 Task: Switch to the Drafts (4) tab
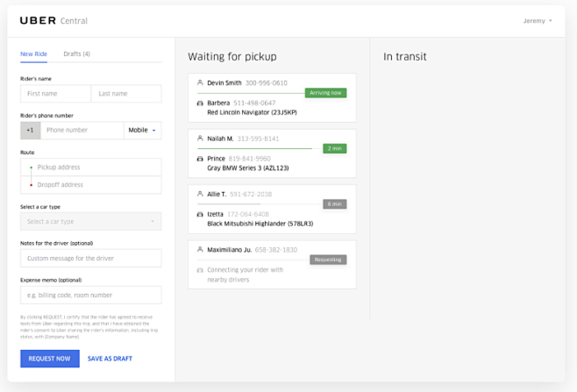click(76, 54)
